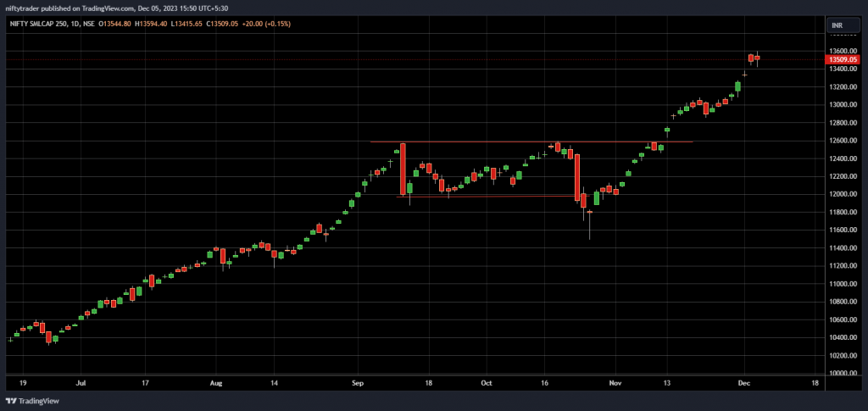
Task: Click the 11200.00 price axis label
Action: [843, 266]
